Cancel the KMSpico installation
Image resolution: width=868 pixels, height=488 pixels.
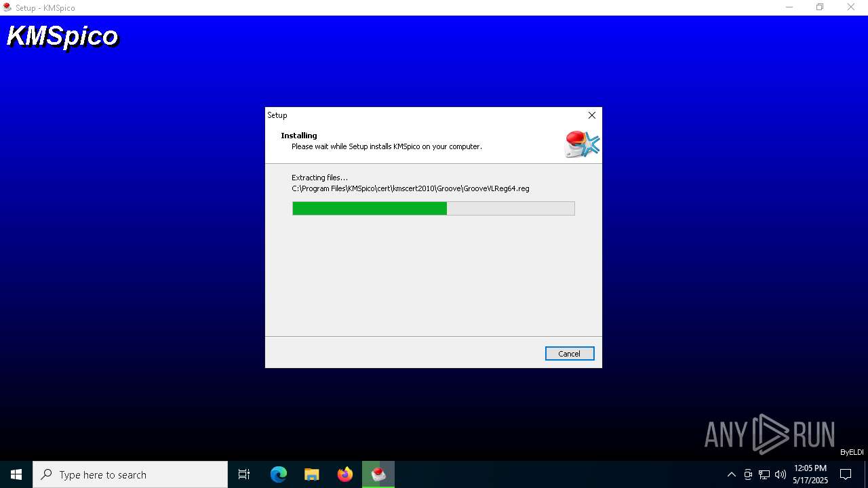(570, 354)
